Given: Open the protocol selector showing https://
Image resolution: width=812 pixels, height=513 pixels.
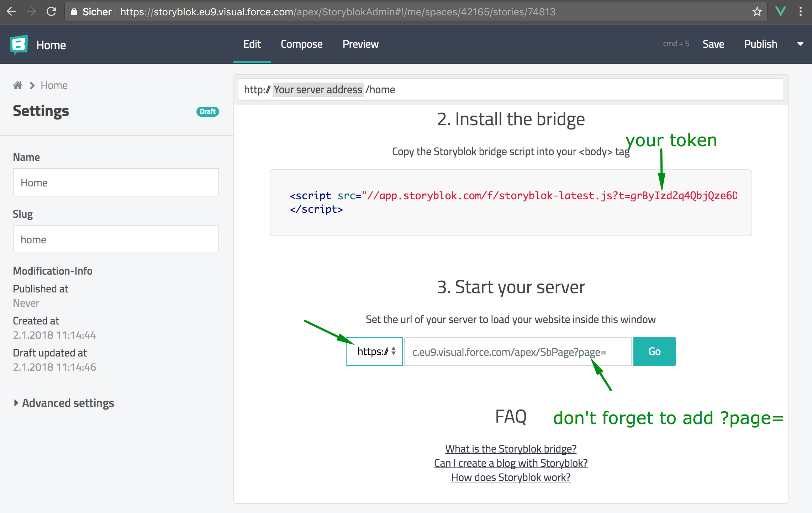Looking at the screenshot, I should coord(374,351).
